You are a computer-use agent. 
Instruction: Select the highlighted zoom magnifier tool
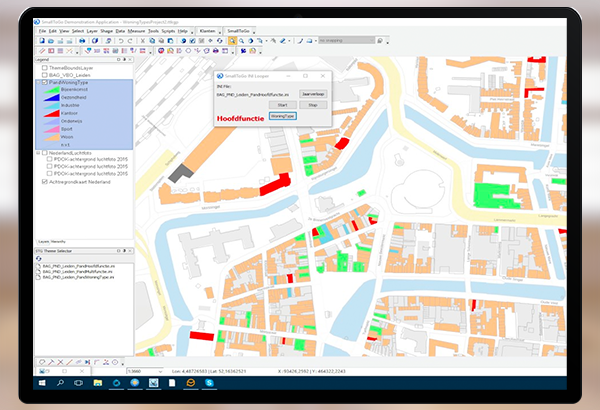(x=232, y=41)
